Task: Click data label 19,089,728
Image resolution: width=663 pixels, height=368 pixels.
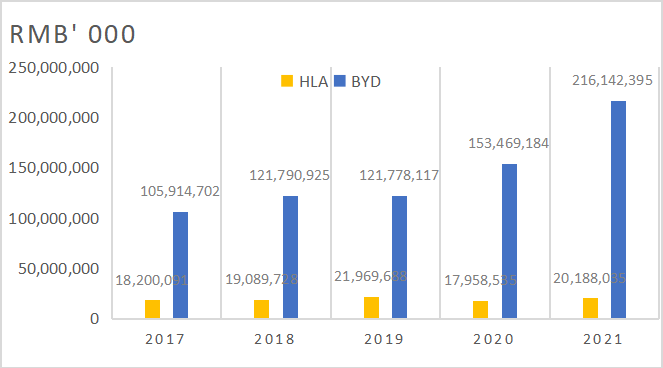Action: tap(261, 280)
